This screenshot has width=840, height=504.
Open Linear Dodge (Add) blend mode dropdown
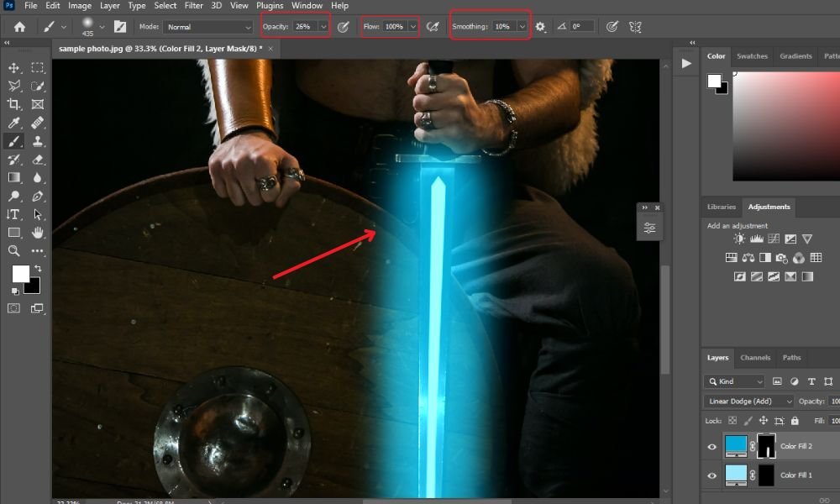(x=748, y=402)
